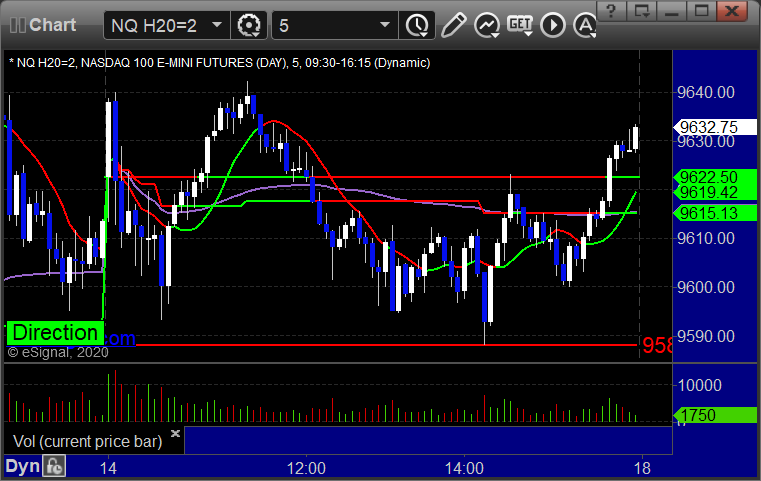The width and height of the screenshot is (761, 481).
Task: Click the 9630.00 price axis label
Action: pyautogui.click(x=706, y=142)
